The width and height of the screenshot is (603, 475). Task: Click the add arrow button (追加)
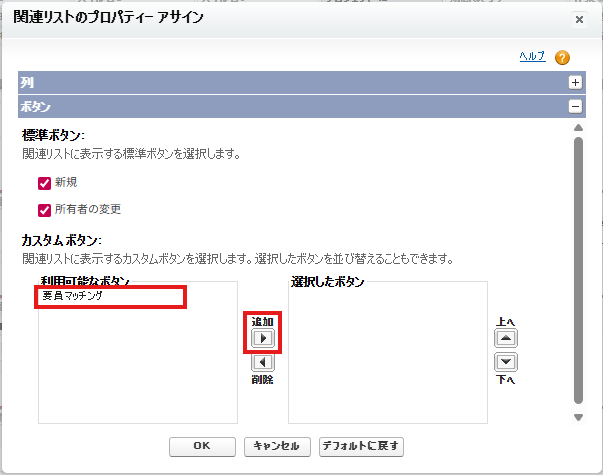point(262,339)
